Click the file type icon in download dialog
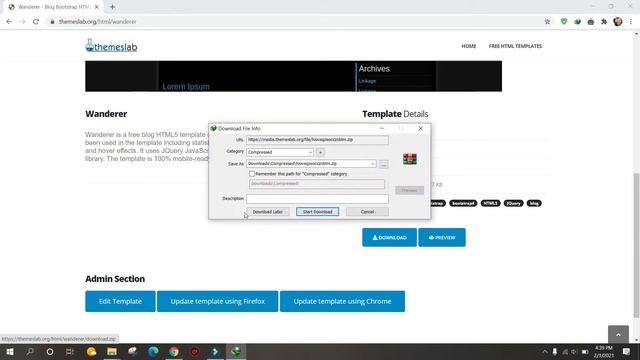 coord(410,159)
